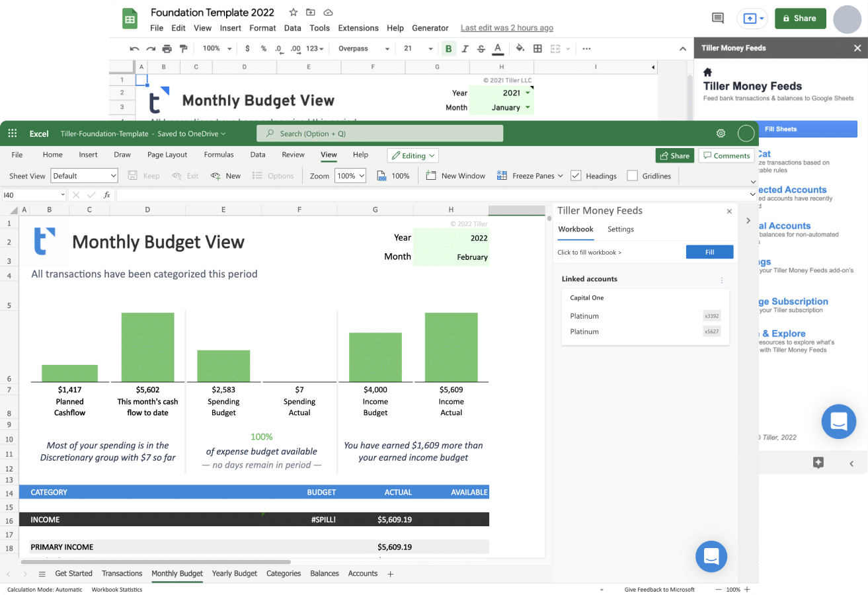The width and height of the screenshot is (868, 595).
Task: Reset zoom with the 100% icon
Action: point(393,176)
